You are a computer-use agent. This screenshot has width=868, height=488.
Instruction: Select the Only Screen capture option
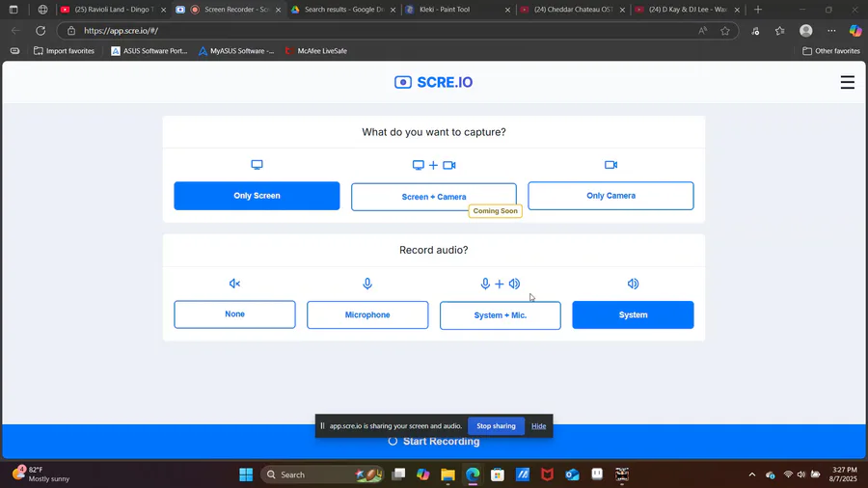click(257, 196)
